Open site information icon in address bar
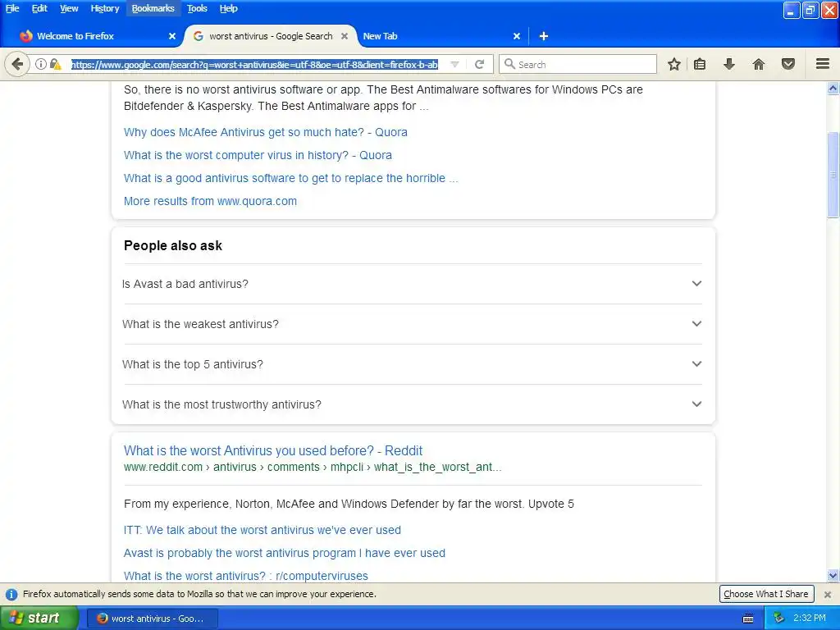 41,64
